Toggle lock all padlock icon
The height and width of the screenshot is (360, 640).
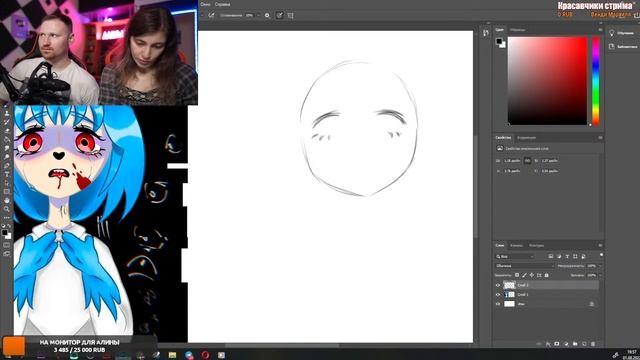(x=547, y=275)
